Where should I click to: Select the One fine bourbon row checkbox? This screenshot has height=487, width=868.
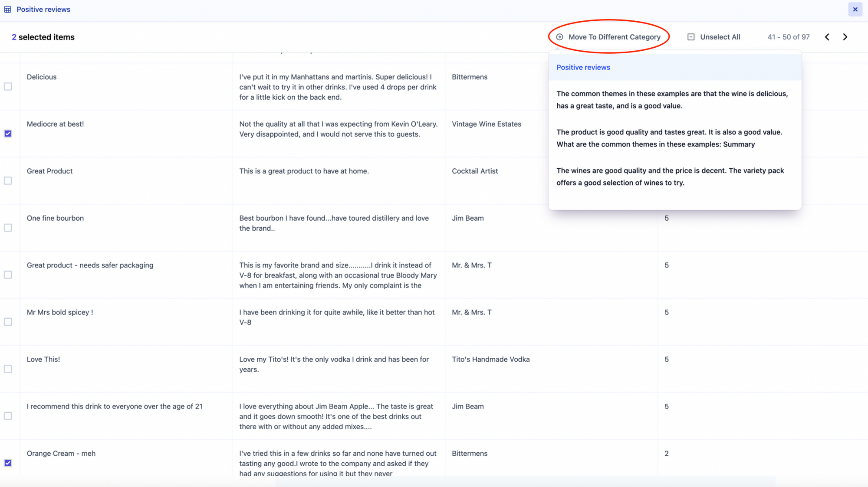(x=8, y=228)
